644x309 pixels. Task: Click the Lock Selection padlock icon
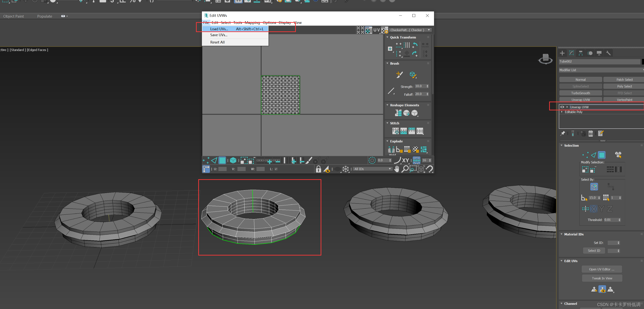pyautogui.click(x=318, y=169)
